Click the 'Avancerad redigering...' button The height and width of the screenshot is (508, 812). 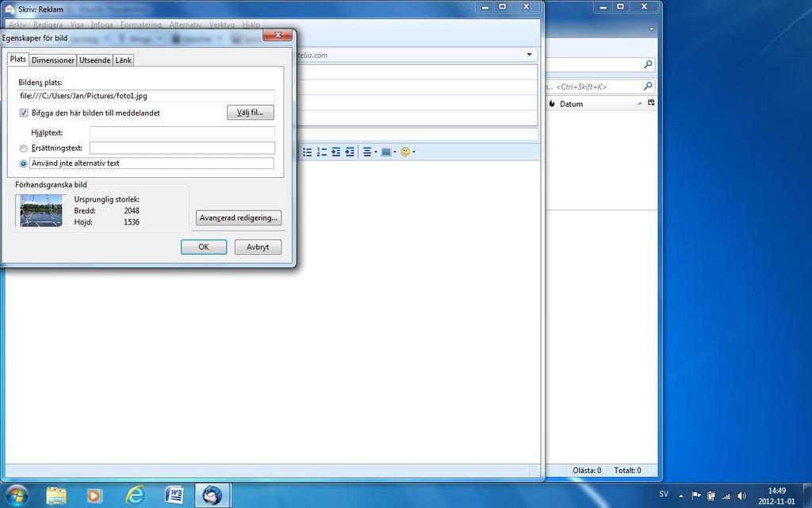(239, 217)
